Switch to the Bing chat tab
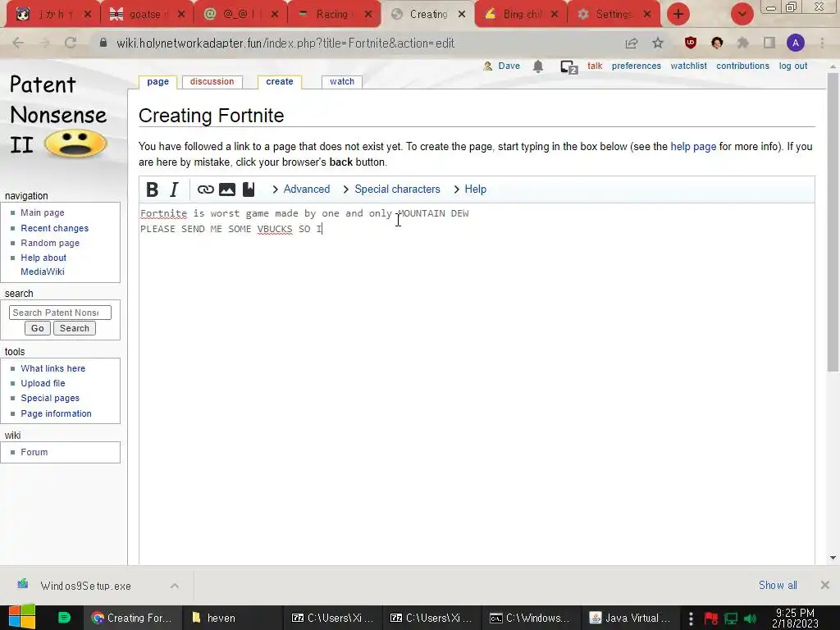 521,15
